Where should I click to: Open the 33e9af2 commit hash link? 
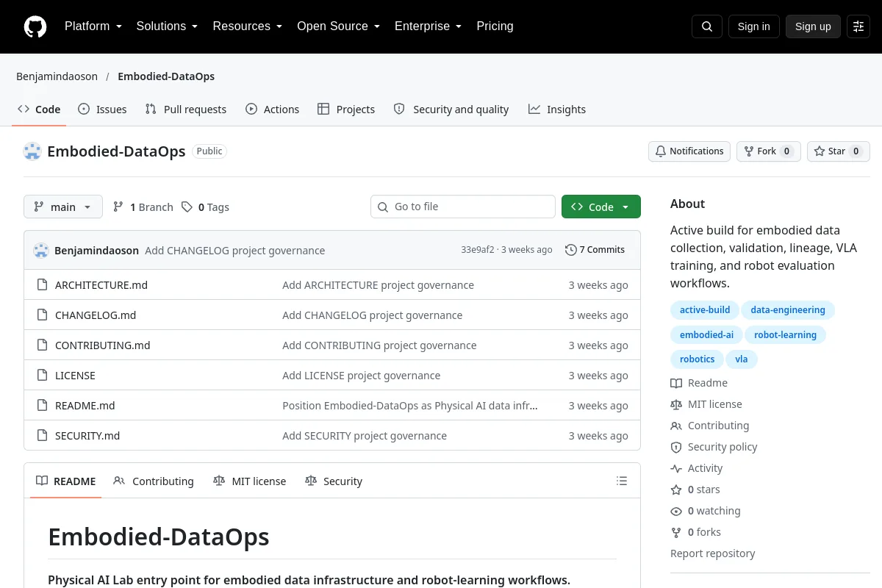coord(478,250)
